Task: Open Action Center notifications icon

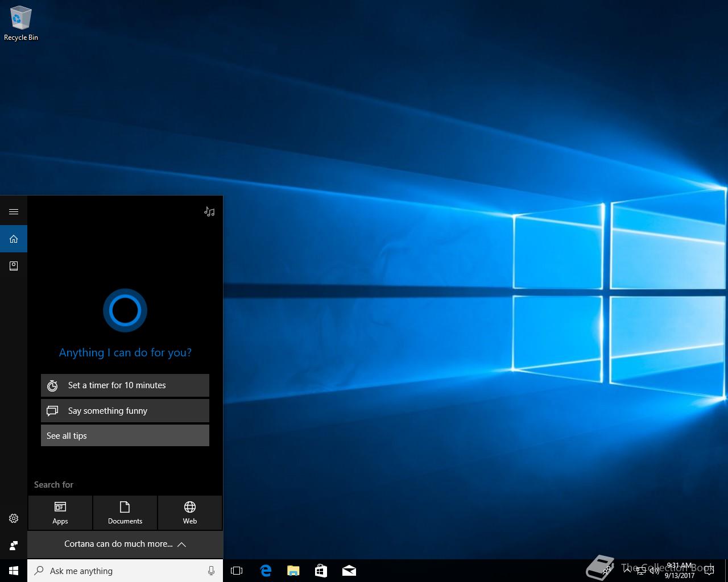Action: click(710, 571)
